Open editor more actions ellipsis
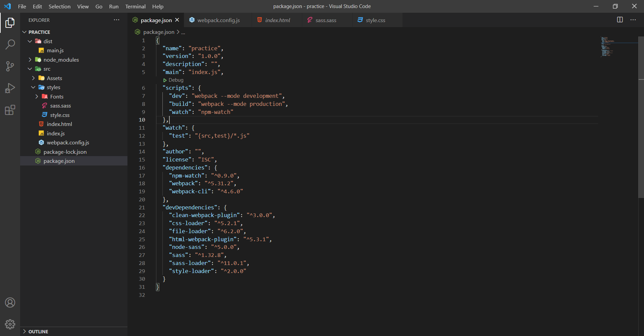The width and height of the screenshot is (644, 336). pyautogui.click(x=633, y=20)
